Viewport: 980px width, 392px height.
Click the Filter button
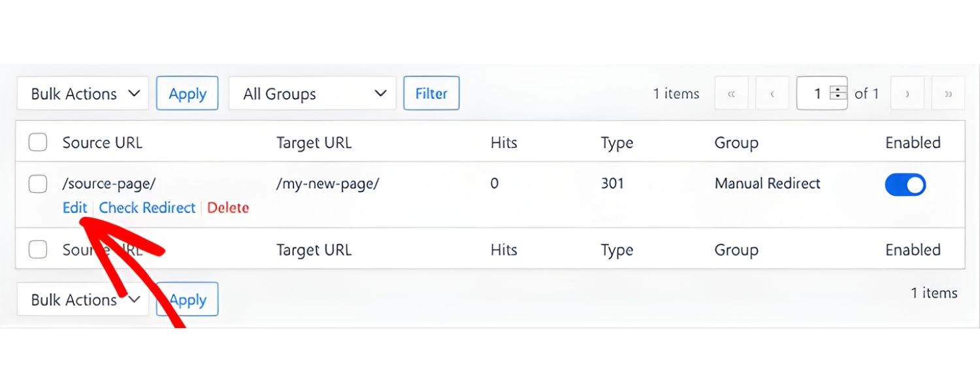point(431,93)
